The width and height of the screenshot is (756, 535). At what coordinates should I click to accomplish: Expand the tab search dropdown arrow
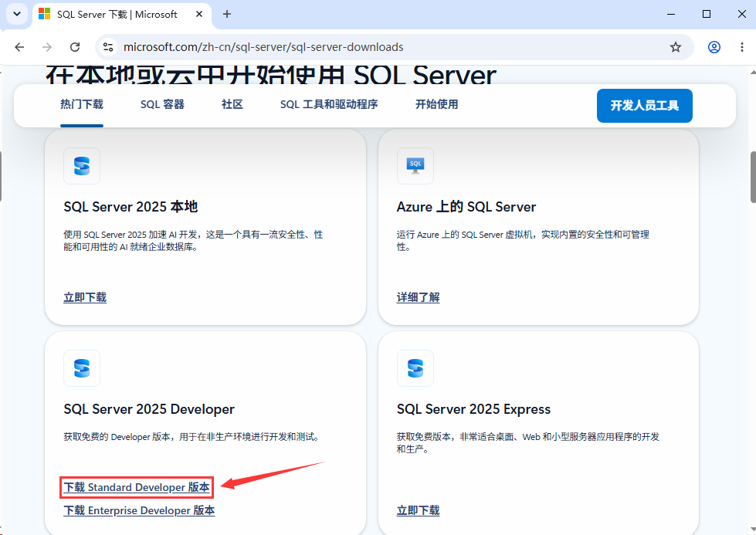(17, 14)
